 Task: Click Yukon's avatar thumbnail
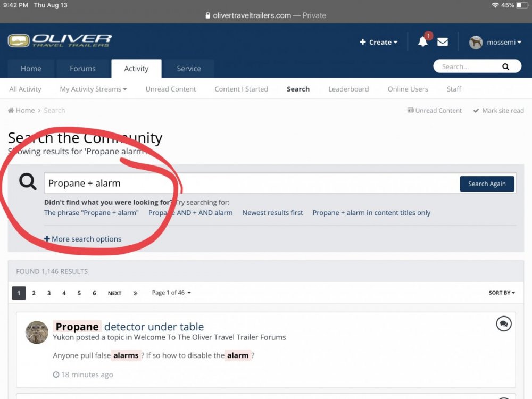point(37,332)
